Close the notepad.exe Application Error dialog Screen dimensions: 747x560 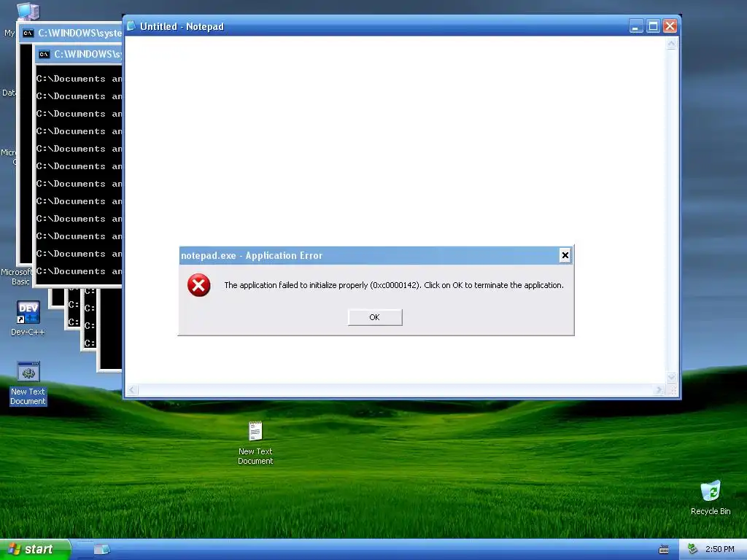coord(565,256)
